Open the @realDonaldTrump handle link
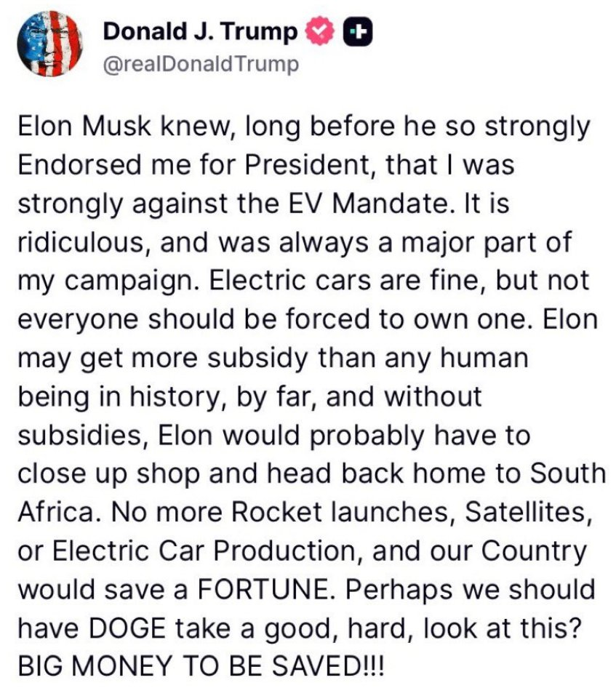 [201, 65]
